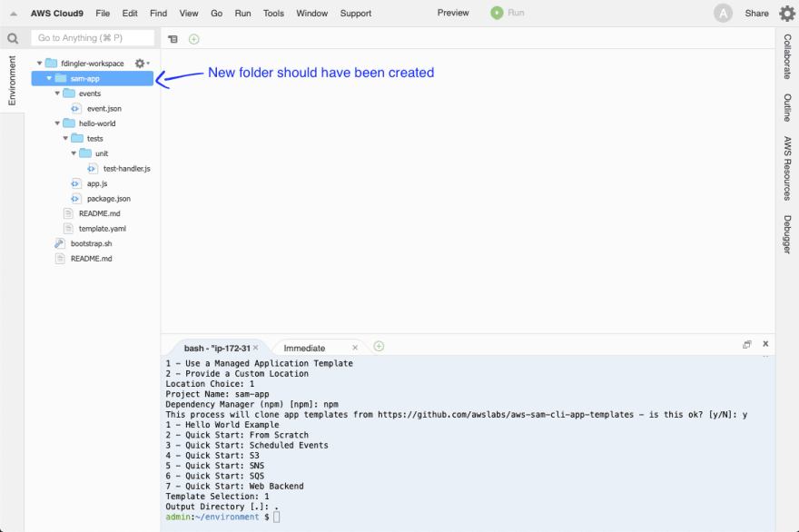Click the test-handler.js file icon
Image resolution: width=799 pixels, height=532 pixels.
pyautogui.click(x=92, y=169)
